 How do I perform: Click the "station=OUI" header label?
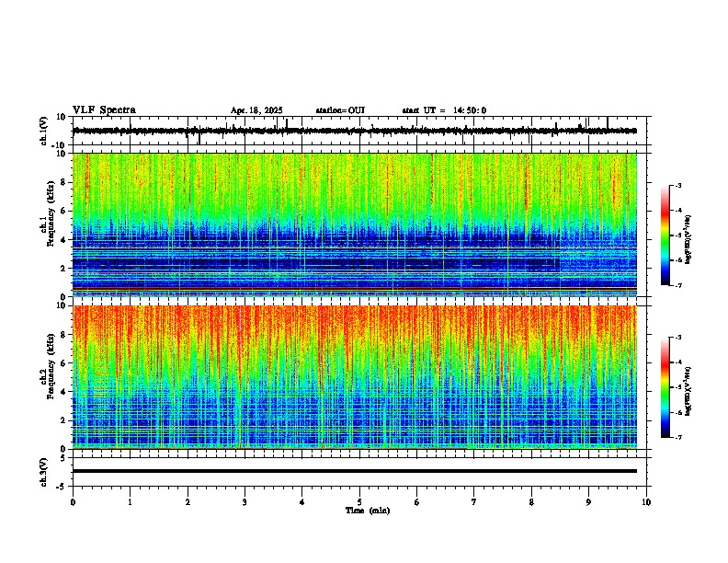tap(340, 110)
